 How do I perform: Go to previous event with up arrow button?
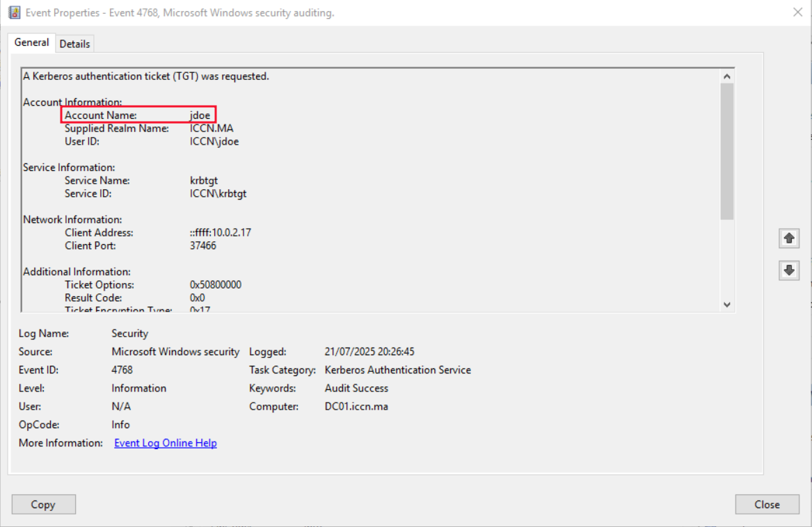pyautogui.click(x=789, y=238)
